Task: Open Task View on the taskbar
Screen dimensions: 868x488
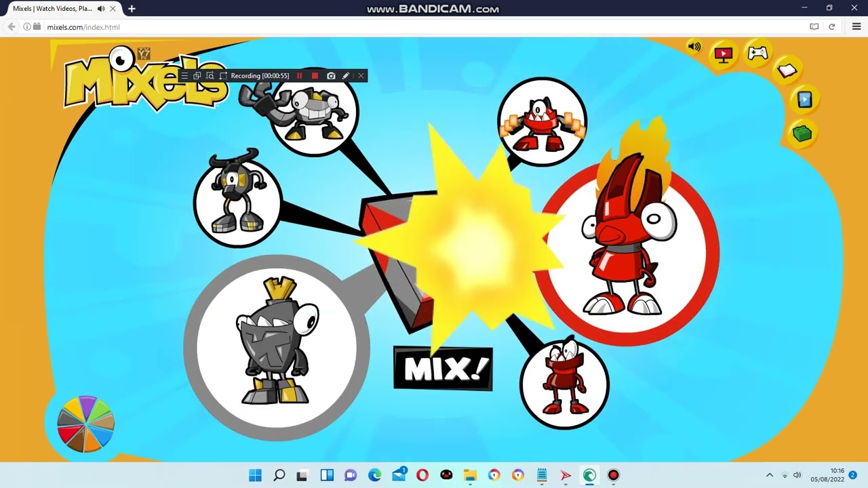Action: pos(302,475)
